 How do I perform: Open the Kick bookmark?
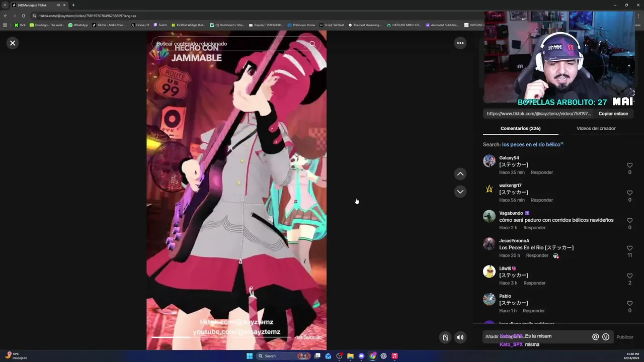(20, 25)
